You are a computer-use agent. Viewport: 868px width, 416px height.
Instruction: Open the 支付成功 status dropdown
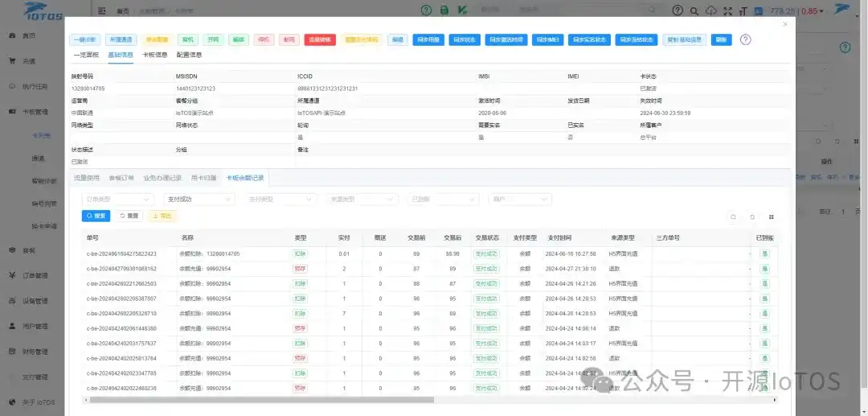[199, 199]
